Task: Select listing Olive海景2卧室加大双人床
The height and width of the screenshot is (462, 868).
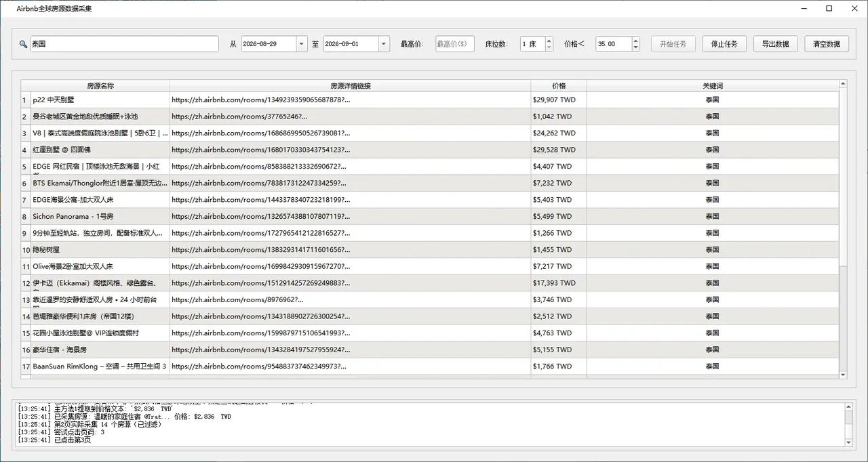Action: [x=100, y=266]
